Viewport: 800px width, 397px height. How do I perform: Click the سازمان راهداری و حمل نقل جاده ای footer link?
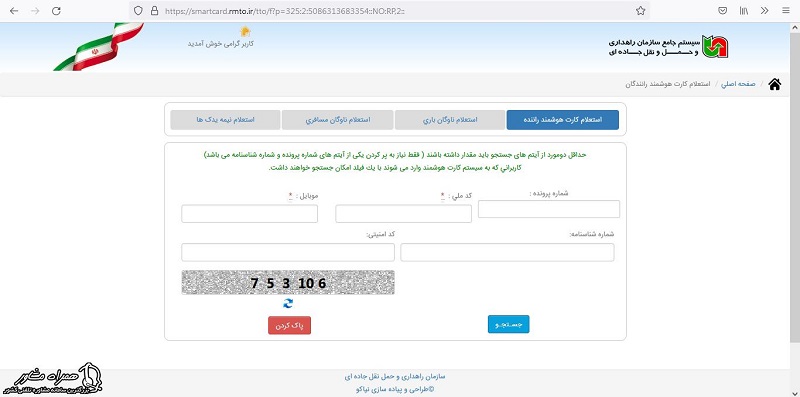click(x=395, y=377)
